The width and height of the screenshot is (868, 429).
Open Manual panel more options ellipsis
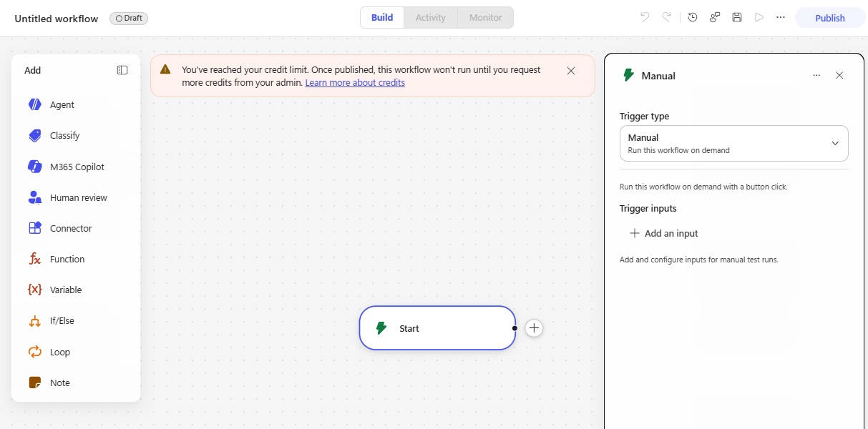[x=816, y=75]
